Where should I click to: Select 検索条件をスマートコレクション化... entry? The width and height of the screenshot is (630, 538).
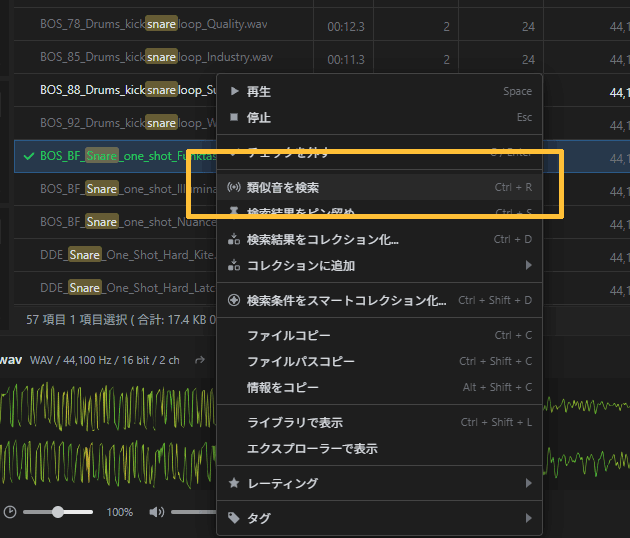380,300
